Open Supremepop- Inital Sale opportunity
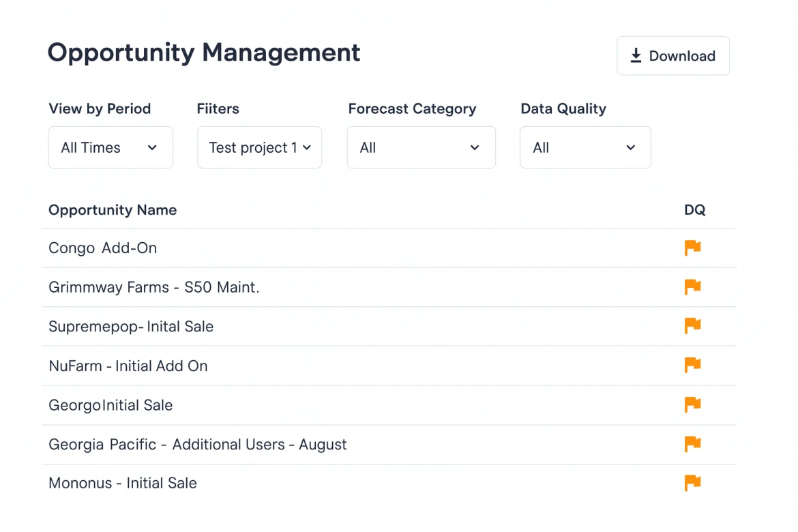 pos(131,327)
